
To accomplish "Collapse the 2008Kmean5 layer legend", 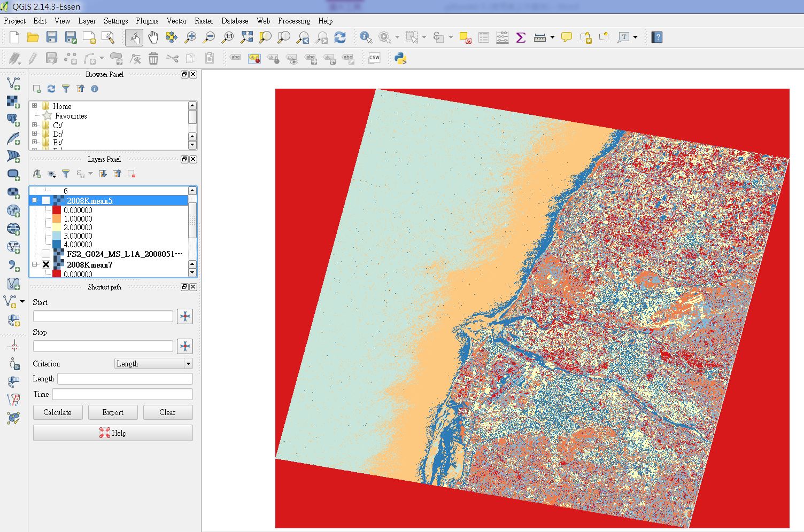I will [35, 201].
